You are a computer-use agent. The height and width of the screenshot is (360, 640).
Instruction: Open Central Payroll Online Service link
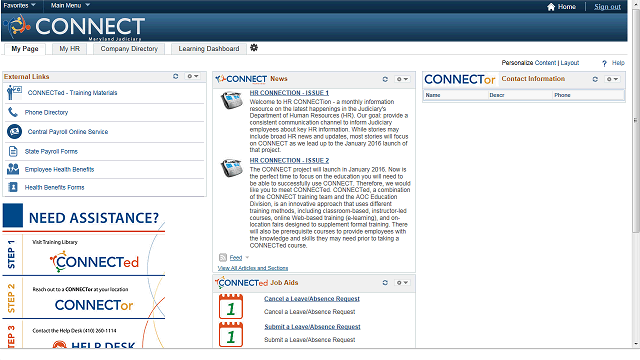(x=68, y=132)
